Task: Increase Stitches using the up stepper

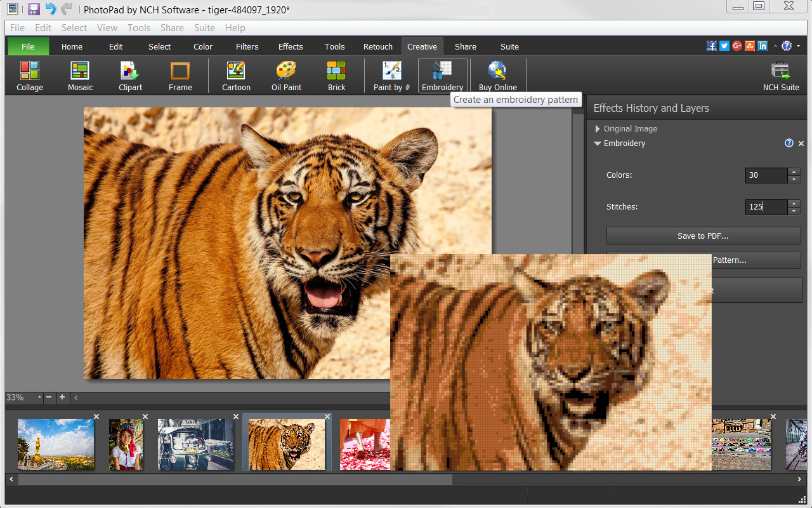Action: pos(794,203)
